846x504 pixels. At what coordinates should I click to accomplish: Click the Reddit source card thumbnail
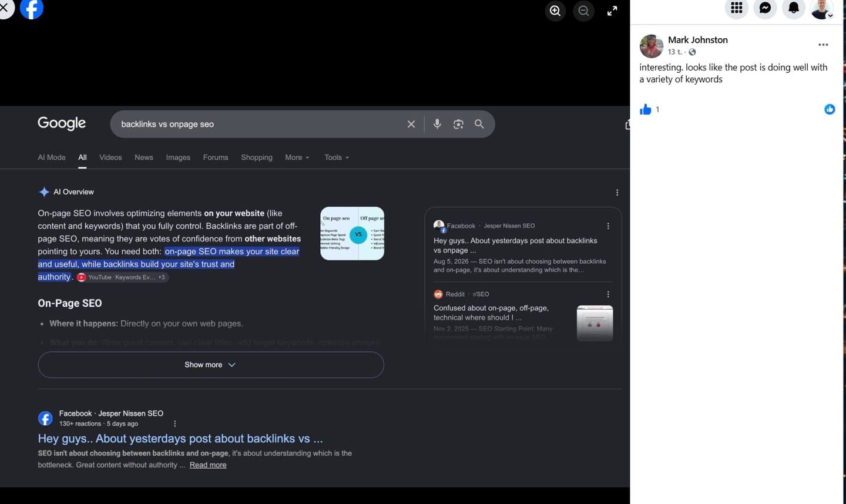click(x=595, y=323)
